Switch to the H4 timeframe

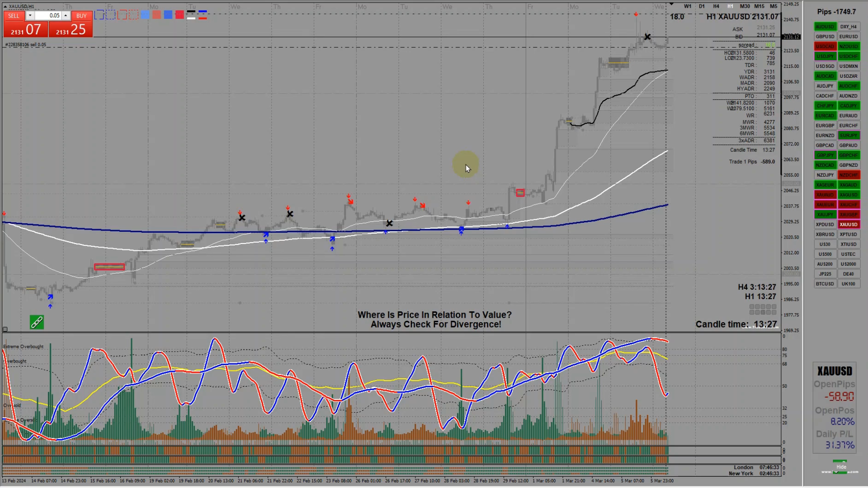[716, 6]
